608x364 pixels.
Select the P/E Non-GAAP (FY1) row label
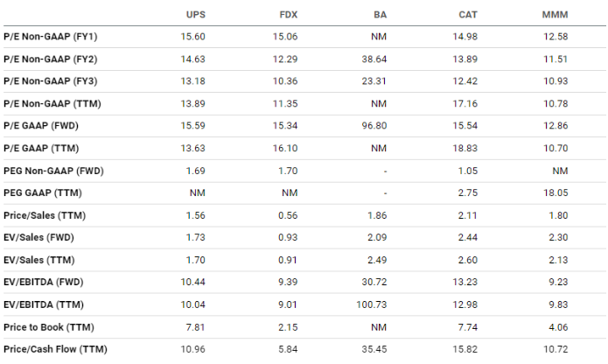[51, 37]
